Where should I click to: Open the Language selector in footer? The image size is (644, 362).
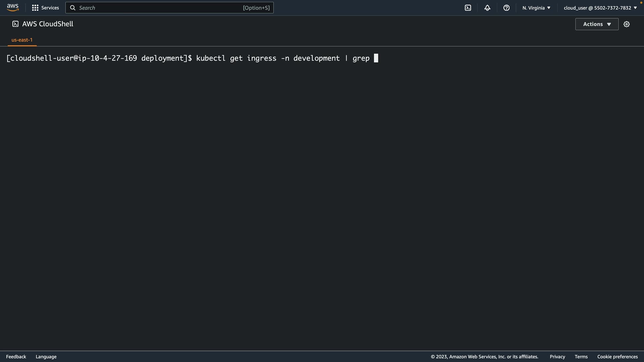pyautogui.click(x=46, y=357)
